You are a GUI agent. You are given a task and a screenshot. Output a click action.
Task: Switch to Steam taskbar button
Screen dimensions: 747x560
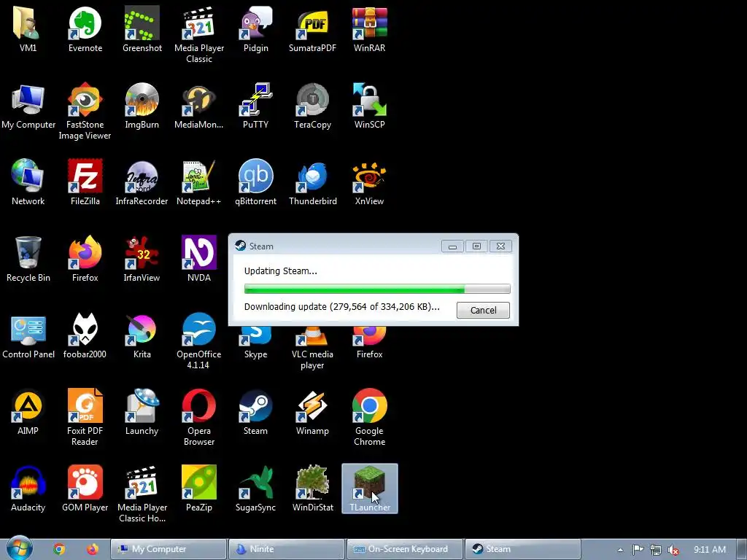point(523,549)
